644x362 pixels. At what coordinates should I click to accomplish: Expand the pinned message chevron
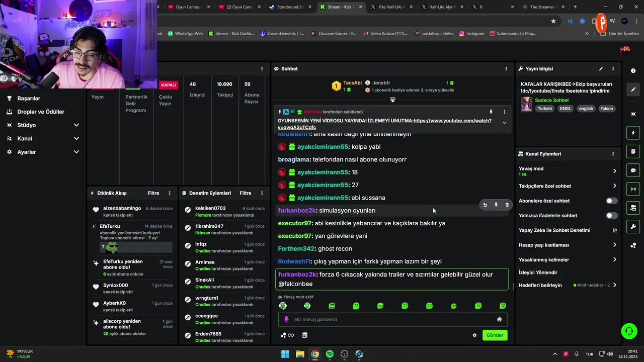coord(504,123)
